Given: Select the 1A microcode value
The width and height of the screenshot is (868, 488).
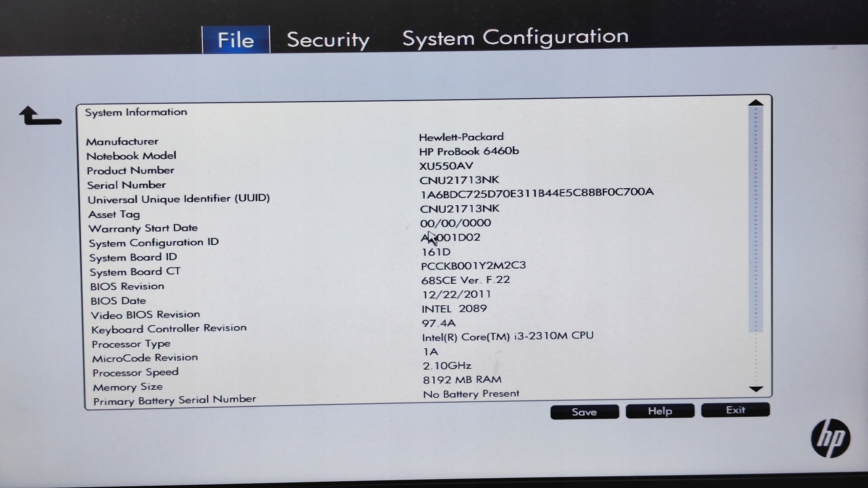Looking at the screenshot, I should pyautogui.click(x=431, y=352).
